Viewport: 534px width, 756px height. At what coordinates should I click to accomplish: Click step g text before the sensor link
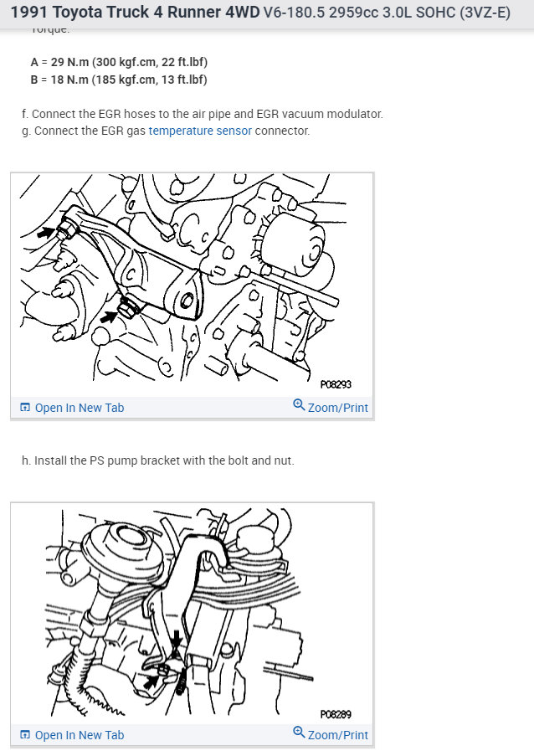pyautogui.click(x=84, y=131)
